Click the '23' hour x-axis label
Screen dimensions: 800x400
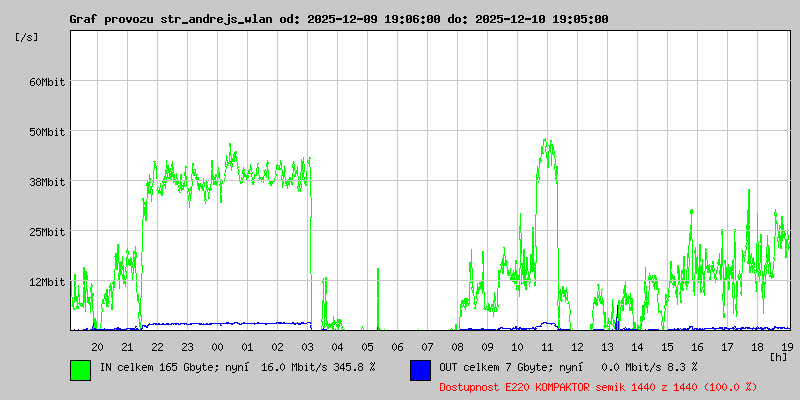click(187, 347)
